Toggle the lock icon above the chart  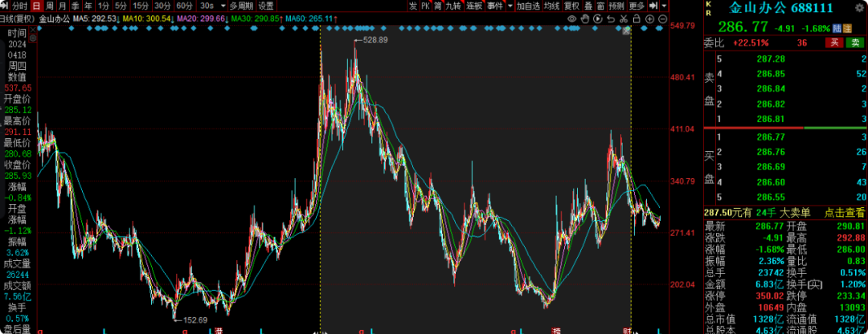(x=637, y=18)
